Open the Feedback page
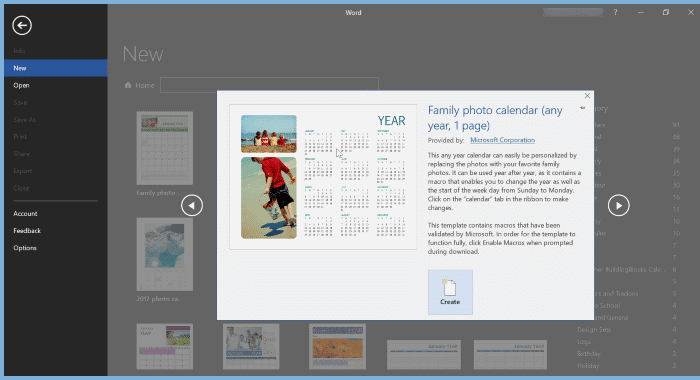Viewport: 700px width, 380px height. pyautogui.click(x=56, y=230)
